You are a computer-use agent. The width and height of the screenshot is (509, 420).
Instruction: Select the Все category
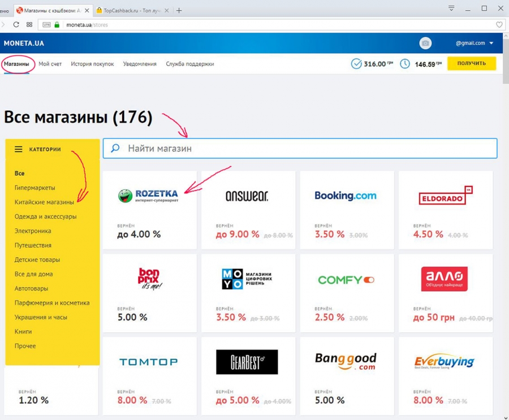(x=19, y=174)
